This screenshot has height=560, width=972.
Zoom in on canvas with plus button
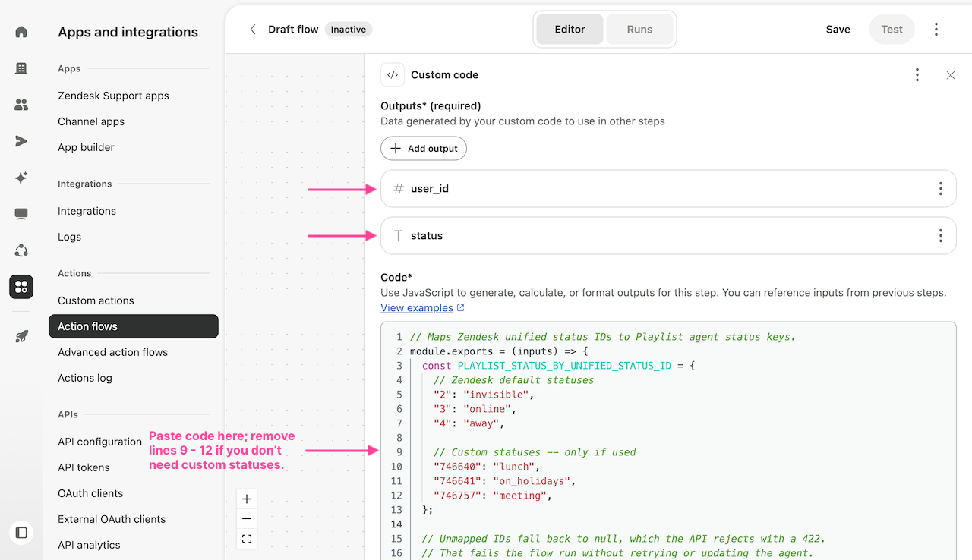(x=247, y=499)
